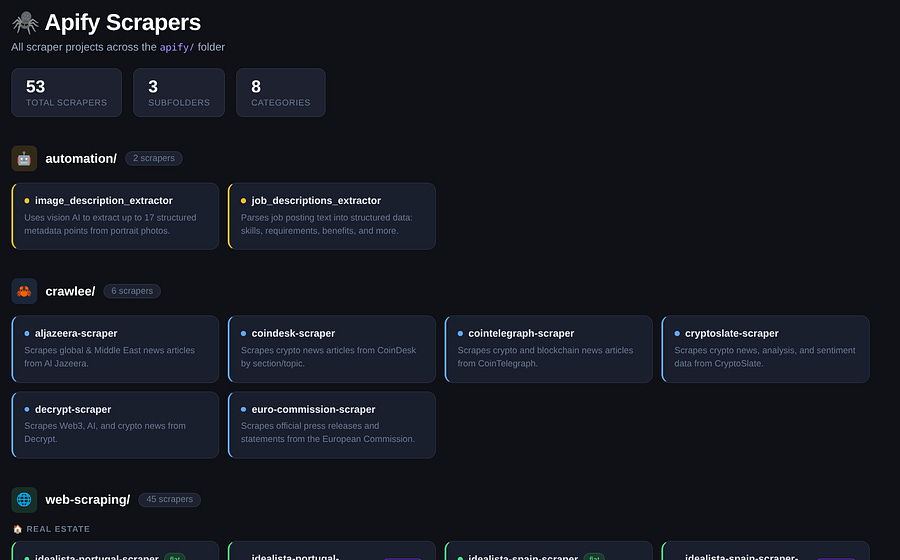The width and height of the screenshot is (900, 560).
Task: Click the 45 scrapers count badge
Action: click(x=169, y=500)
